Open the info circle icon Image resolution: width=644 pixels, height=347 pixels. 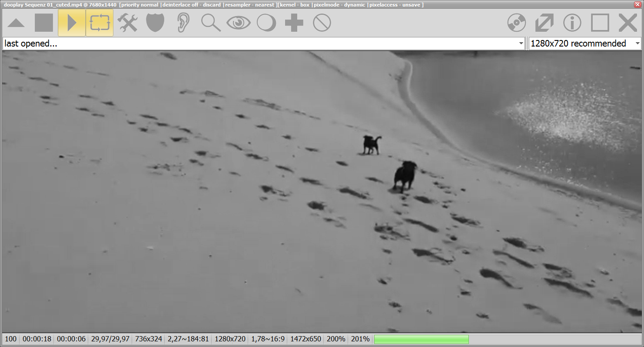click(572, 23)
